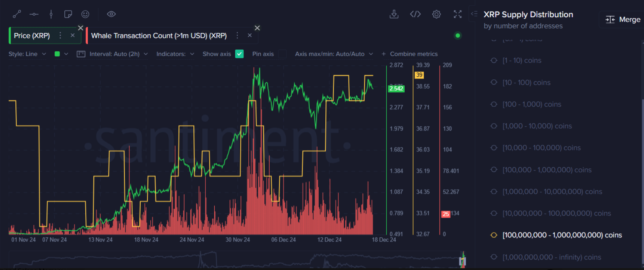The height and width of the screenshot is (270, 644).
Task: Select the line drawing tool
Action: click(x=17, y=14)
